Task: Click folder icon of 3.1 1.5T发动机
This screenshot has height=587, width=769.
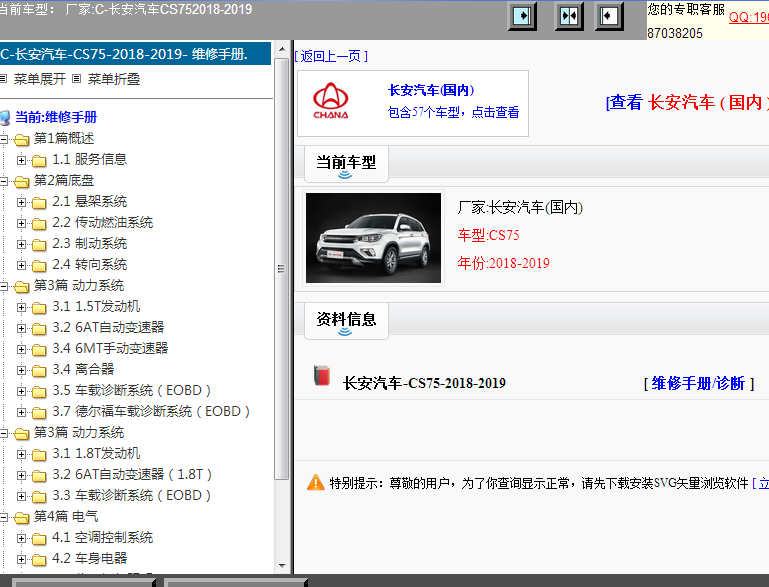Action: [x=39, y=307]
